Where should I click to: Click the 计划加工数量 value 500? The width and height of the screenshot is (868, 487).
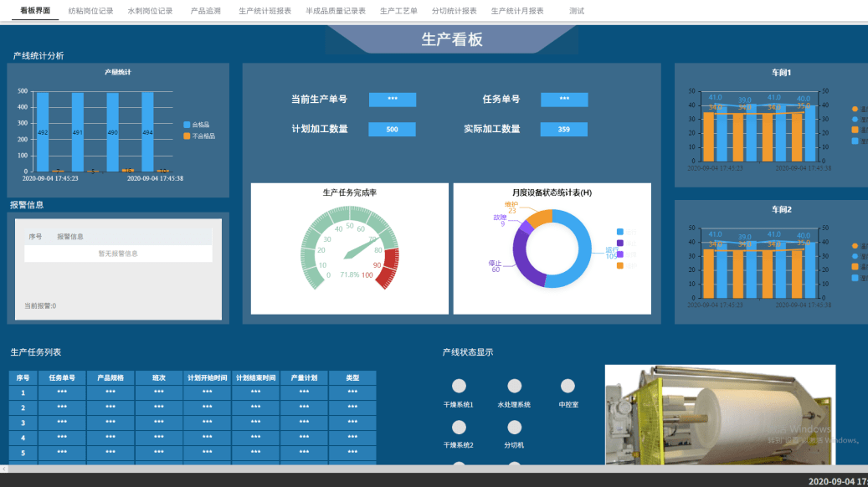coord(392,129)
